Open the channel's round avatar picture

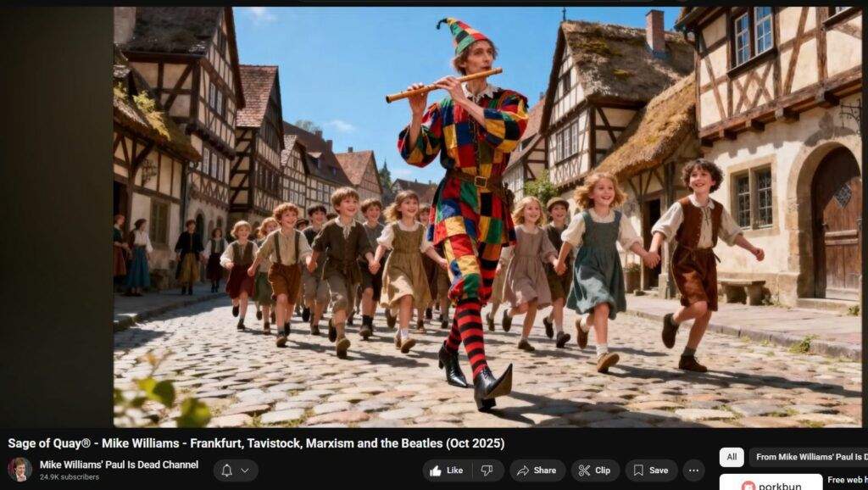(19, 470)
